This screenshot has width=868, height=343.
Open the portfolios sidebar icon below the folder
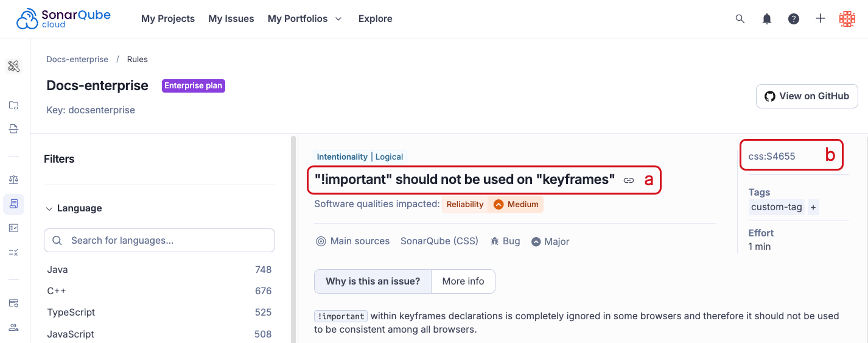click(13, 129)
